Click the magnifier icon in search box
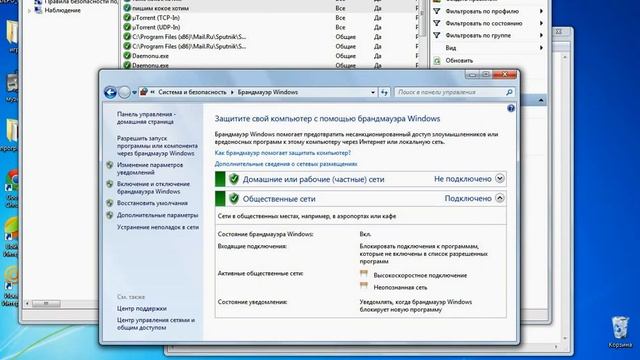This screenshot has width=640, height=360. (509, 93)
